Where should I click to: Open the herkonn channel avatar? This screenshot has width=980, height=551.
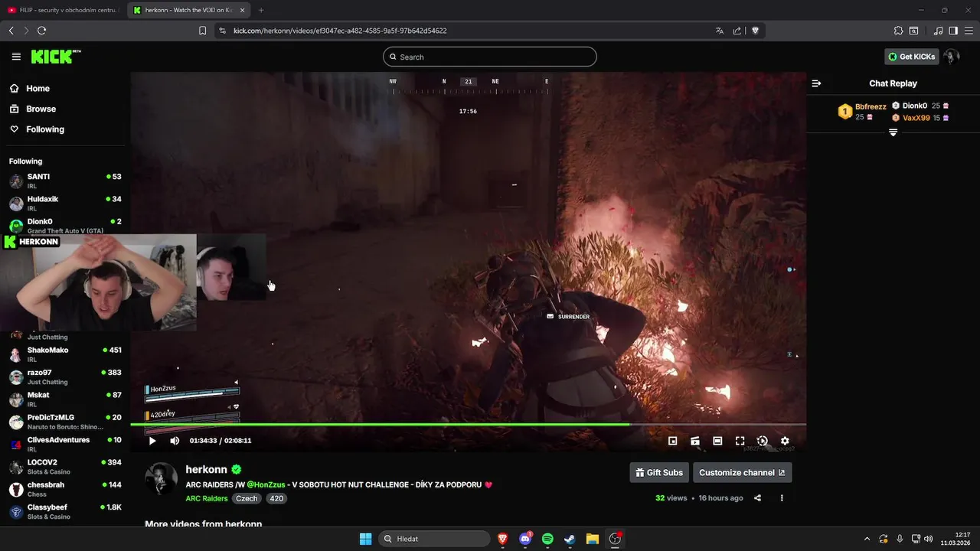(162, 479)
